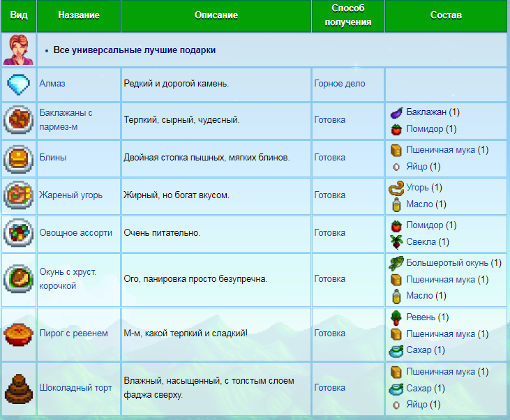Click the text 'Ого, панировка просто безупречна.'
The width and height of the screenshot is (510, 420).
click(x=195, y=279)
